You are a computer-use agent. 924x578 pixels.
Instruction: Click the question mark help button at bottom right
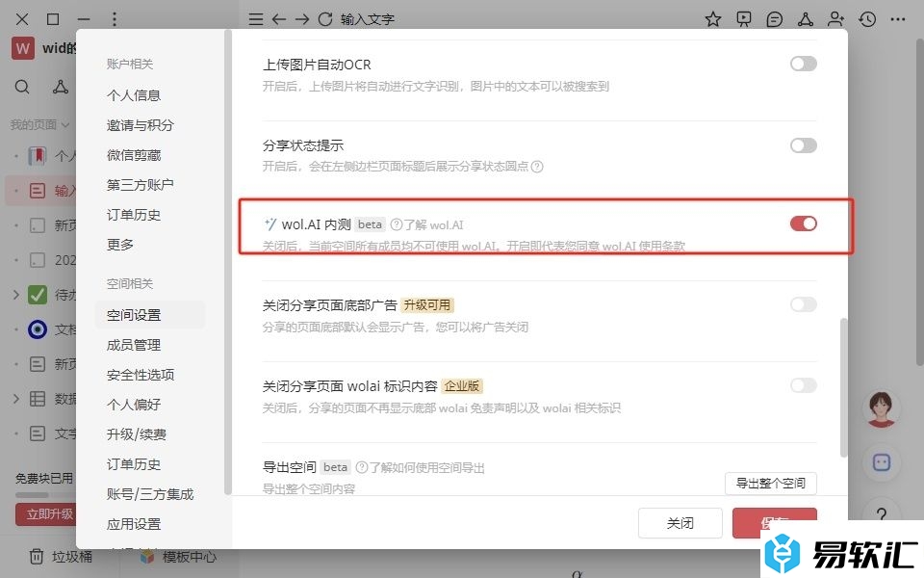coord(882,514)
